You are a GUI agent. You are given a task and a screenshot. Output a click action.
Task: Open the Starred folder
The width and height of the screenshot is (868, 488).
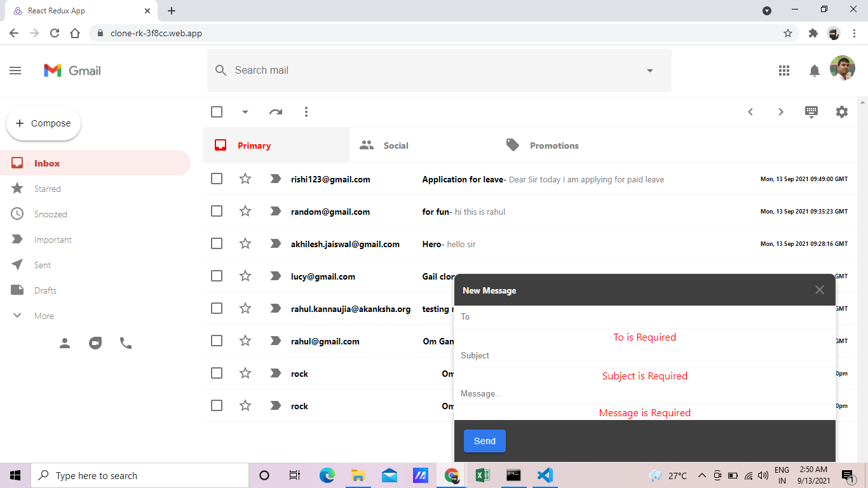[x=95, y=189]
